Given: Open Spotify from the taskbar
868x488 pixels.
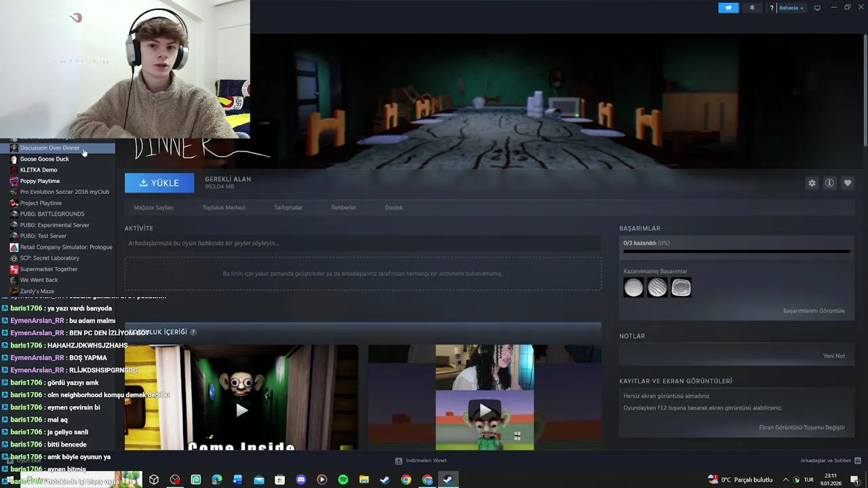Looking at the screenshot, I should tap(343, 480).
